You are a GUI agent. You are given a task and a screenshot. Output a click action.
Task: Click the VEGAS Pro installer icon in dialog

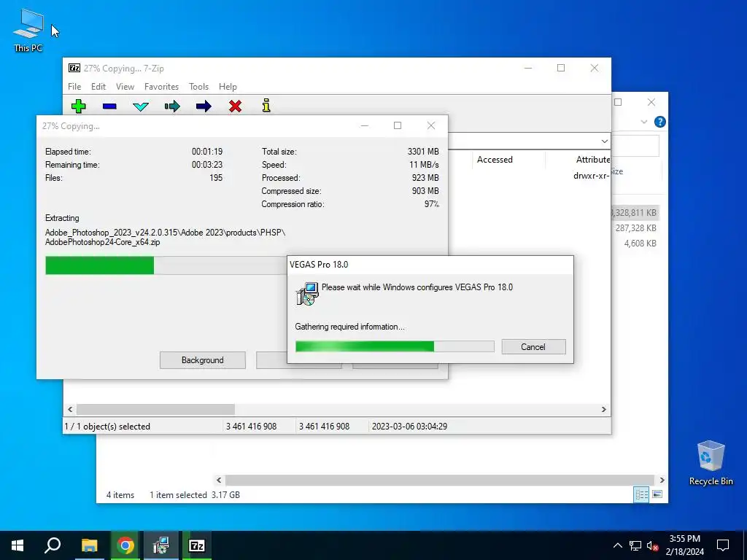307,293
